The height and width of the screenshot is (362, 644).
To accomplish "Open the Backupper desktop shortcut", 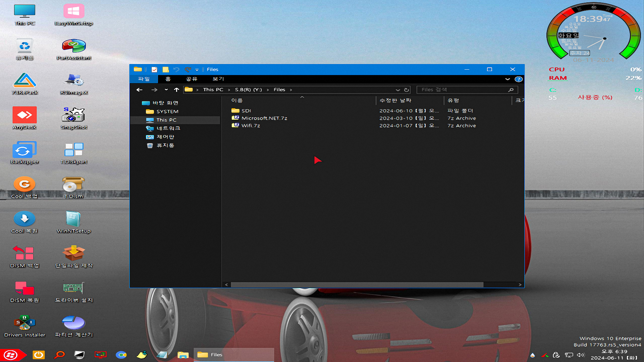I will (x=24, y=153).
